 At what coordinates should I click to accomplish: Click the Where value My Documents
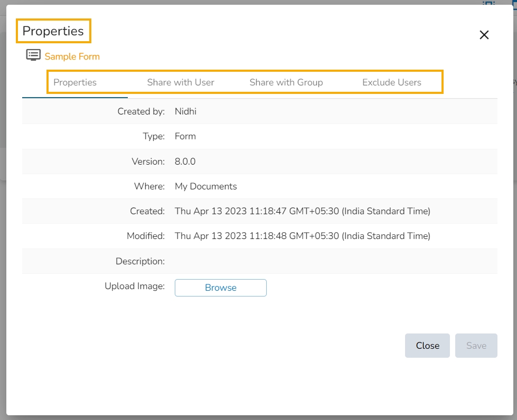coord(206,186)
